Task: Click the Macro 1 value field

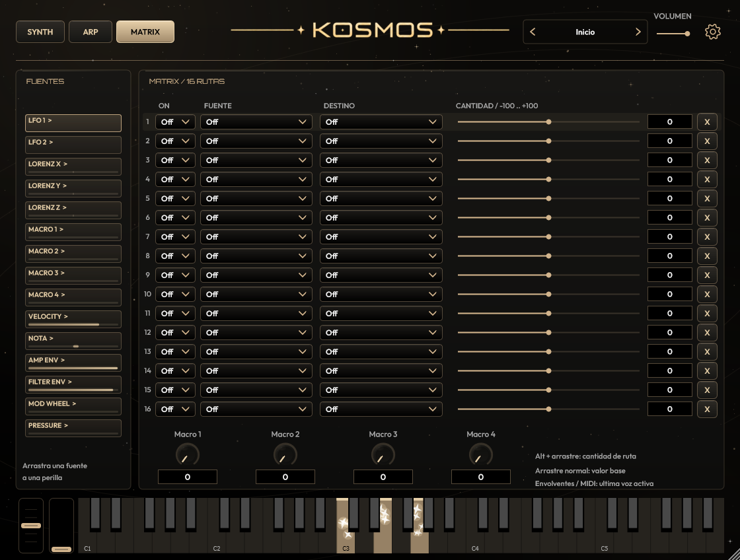Action: pos(188,477)
